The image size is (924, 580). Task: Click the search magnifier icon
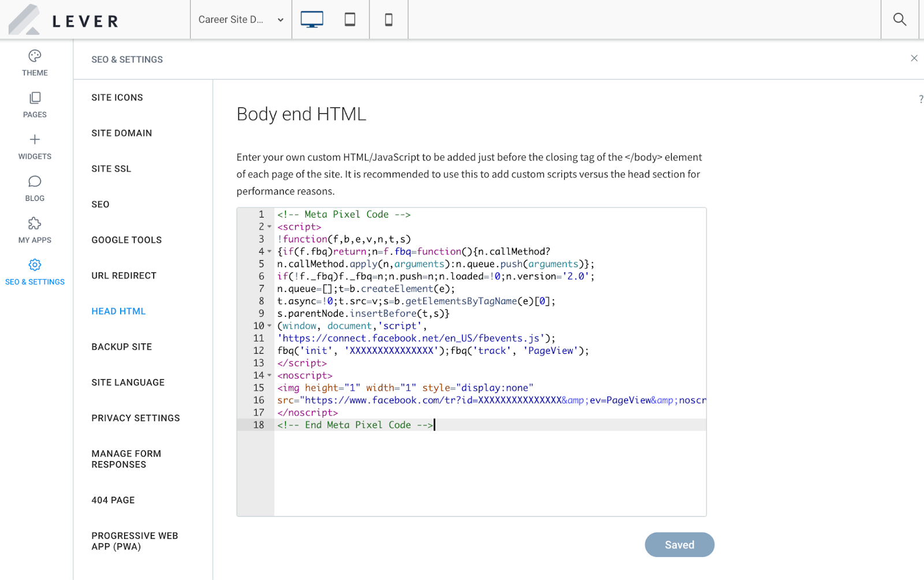(900, 20)
